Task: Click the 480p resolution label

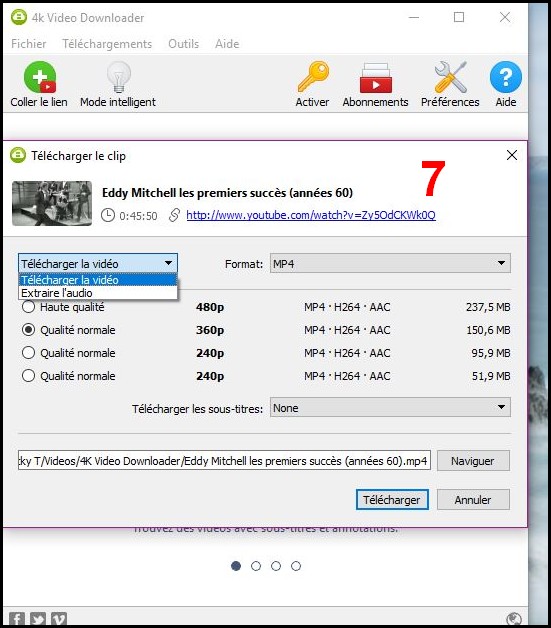Action: (210, 308)
